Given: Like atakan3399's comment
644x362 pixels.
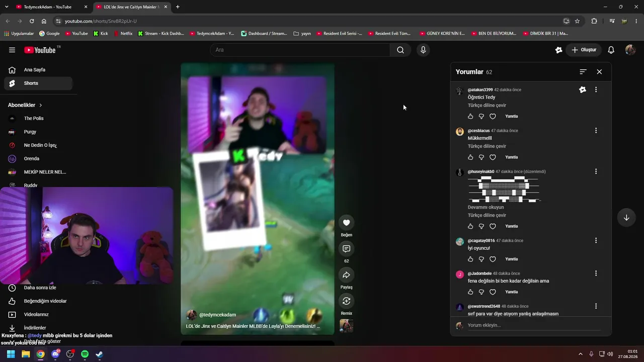Looking at the screenshot, I should click(x=470, y=116).
